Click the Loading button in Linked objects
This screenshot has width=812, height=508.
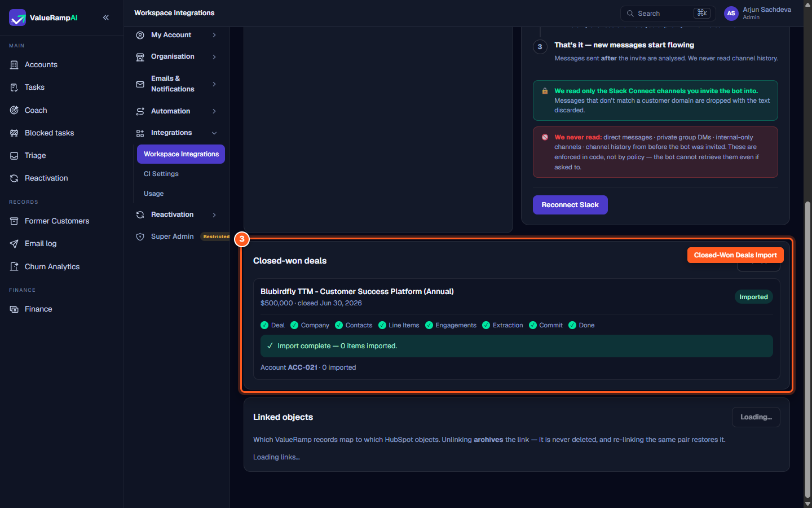pyautogui.click(x=756, y=417)
